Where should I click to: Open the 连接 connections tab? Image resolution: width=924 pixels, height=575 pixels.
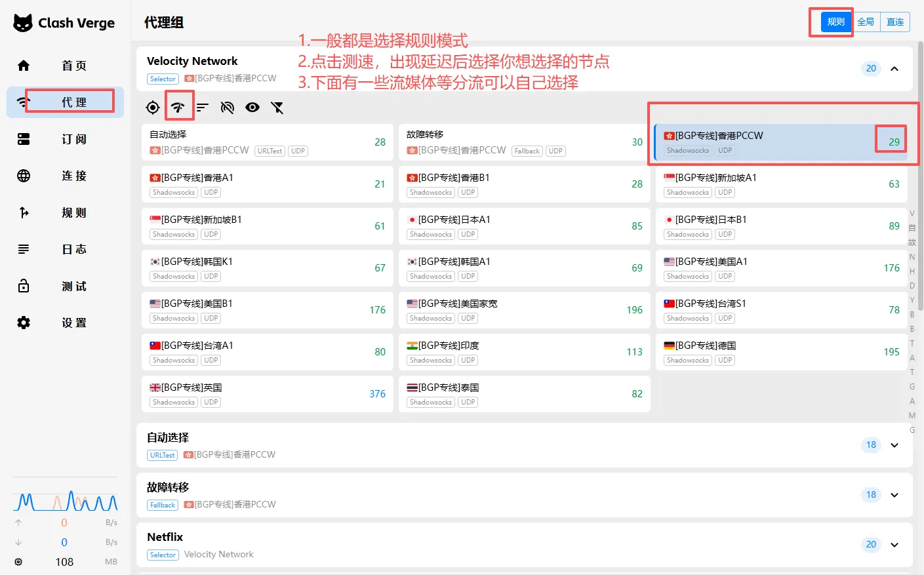pyautogui.click(x=65, y=176)
